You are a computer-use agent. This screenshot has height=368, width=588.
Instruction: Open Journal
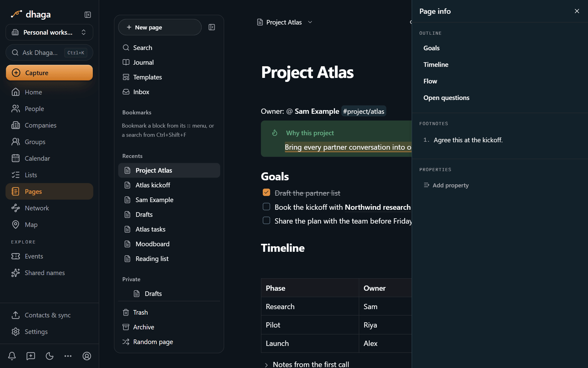point(169,62)
